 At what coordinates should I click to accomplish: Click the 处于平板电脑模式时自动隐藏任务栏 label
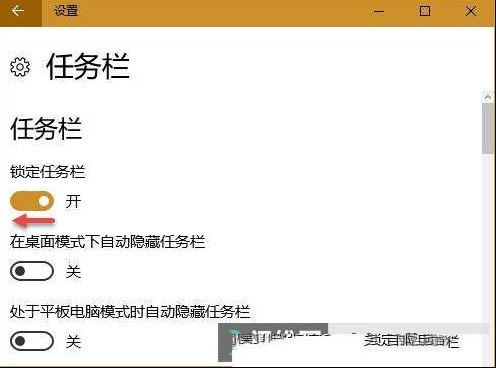[x=130, y=312]
